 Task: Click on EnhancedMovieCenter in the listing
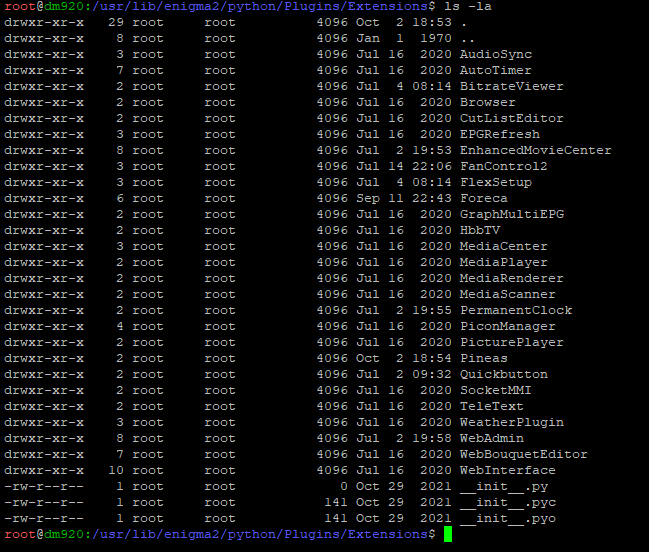(535, 150)
